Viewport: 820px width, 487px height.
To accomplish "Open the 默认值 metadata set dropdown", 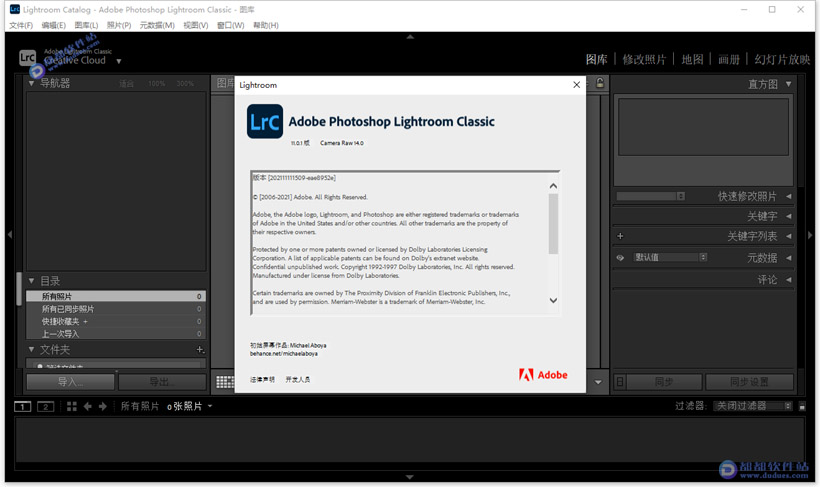I will 670,257.
